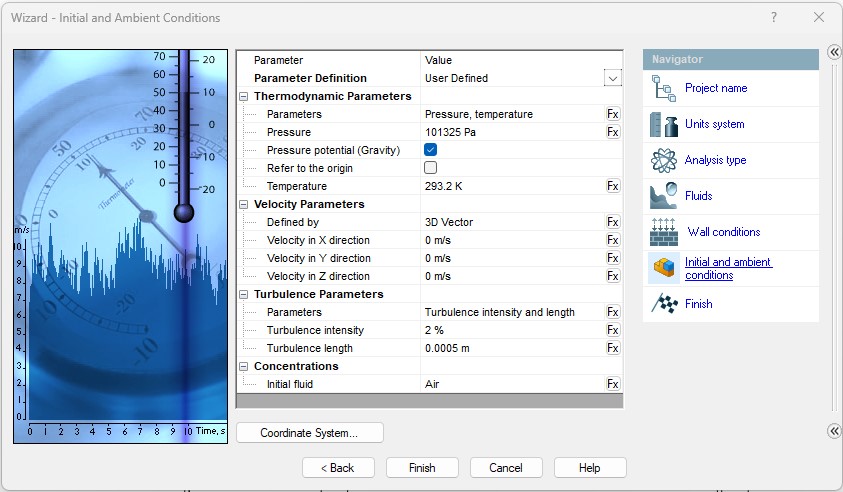Viewport: 843px width, 492px height.
Task: Click the Fluids navigator icon
Action: [x=664, y=196]
